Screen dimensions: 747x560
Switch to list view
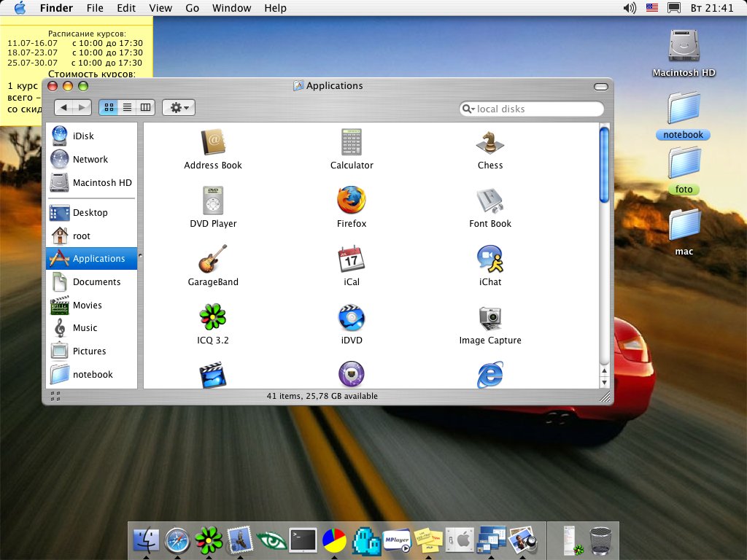coord(127,108)
